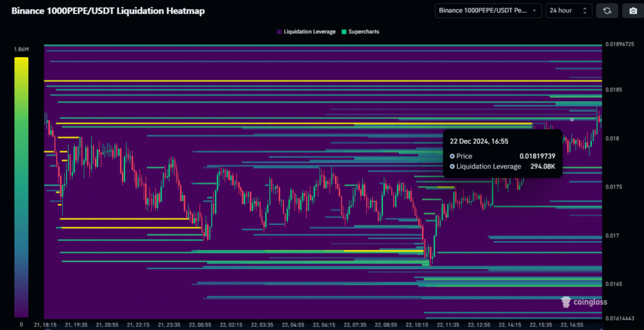Screen dimensions: 644x330
Task: Click the 0.017 price axis label
Action: [x=612, y=236]
